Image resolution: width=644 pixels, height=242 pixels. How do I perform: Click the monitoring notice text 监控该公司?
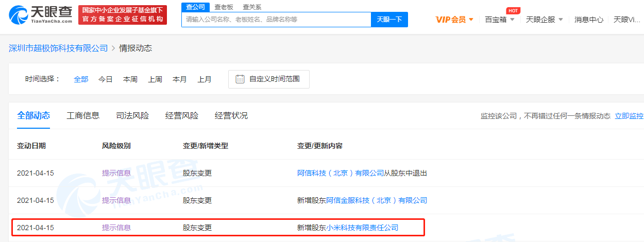point(546,116)
